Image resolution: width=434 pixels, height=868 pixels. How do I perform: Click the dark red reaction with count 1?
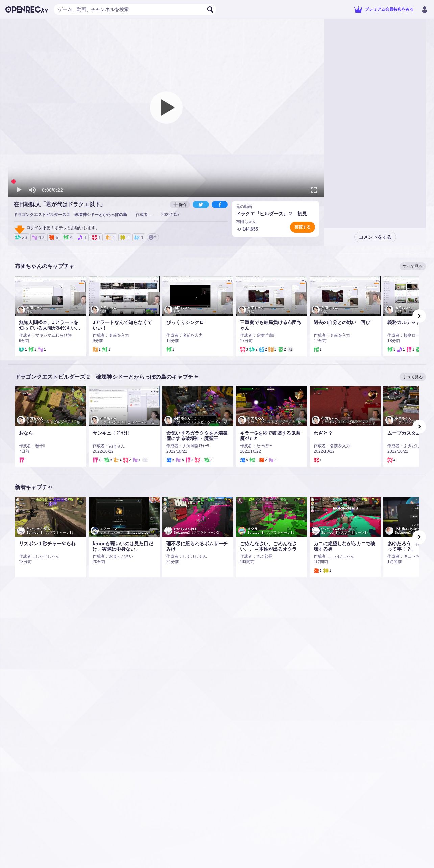(x=96, y=237)
